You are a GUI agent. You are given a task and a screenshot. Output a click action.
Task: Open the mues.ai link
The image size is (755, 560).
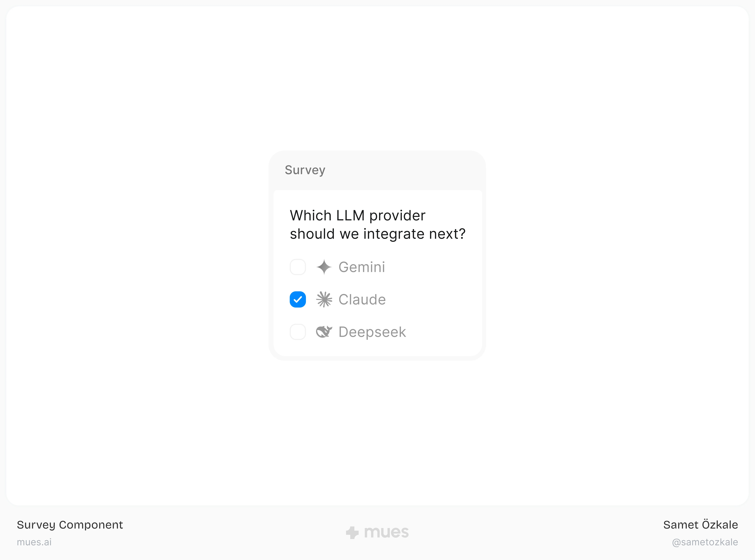click(34, 542)
